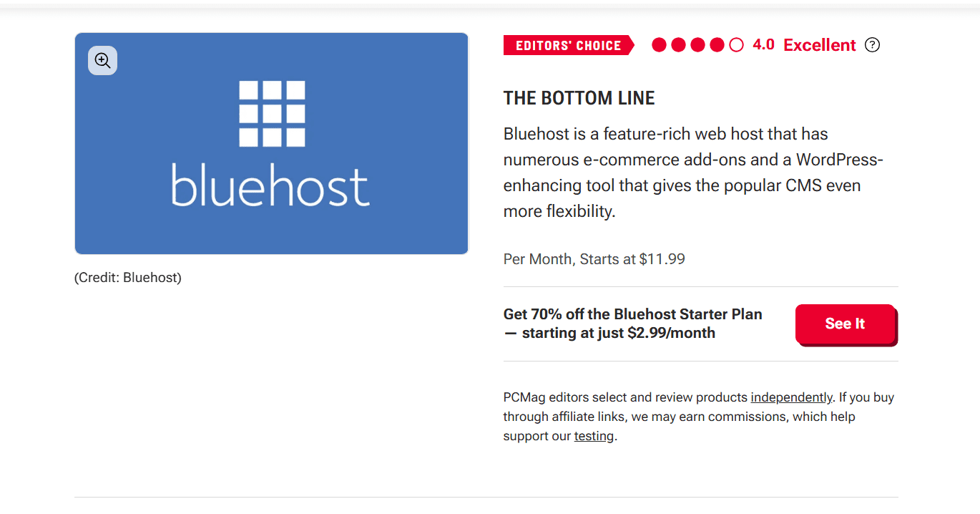The height and width of the screenshot is (514, 980).
Task: Select the 70% off Starter Plan offer text
Action: 633,324
